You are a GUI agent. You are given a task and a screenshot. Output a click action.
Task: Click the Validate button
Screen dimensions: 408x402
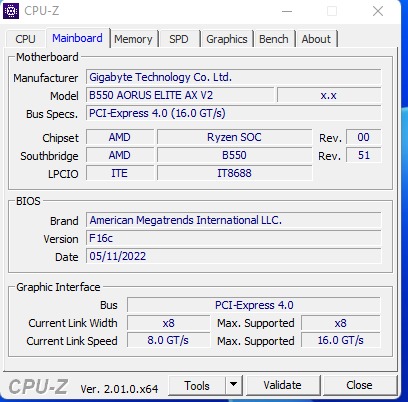point(282,385)
